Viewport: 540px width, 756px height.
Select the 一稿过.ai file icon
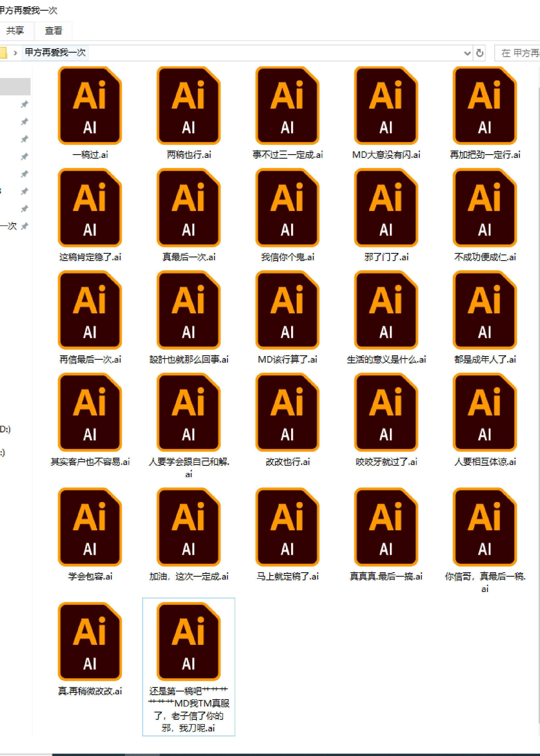90,106
